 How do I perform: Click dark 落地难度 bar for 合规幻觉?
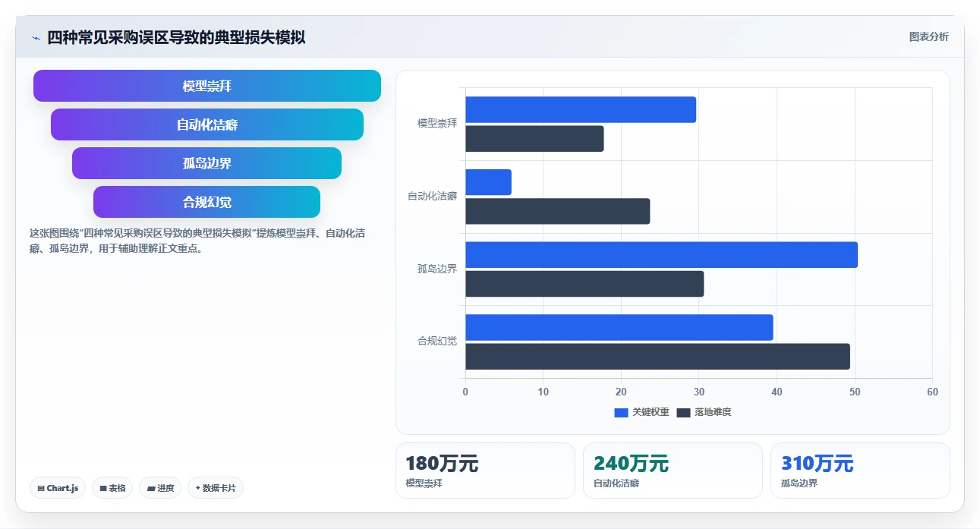657,356
